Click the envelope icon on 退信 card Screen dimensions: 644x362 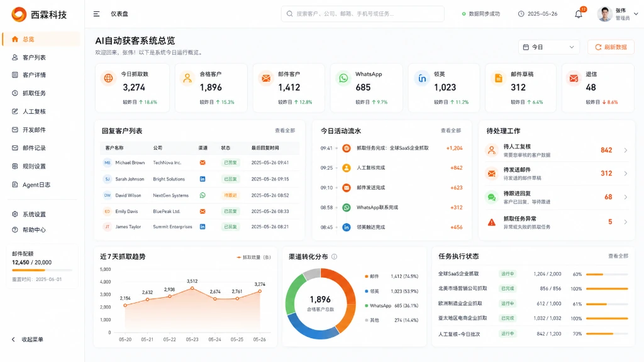(x=574, y=78)
